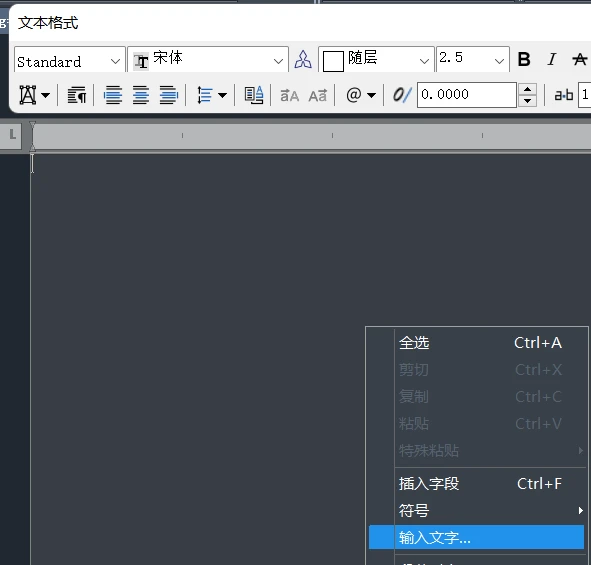
Task: Click the text justification icon
Action: (x=28, y=95)
